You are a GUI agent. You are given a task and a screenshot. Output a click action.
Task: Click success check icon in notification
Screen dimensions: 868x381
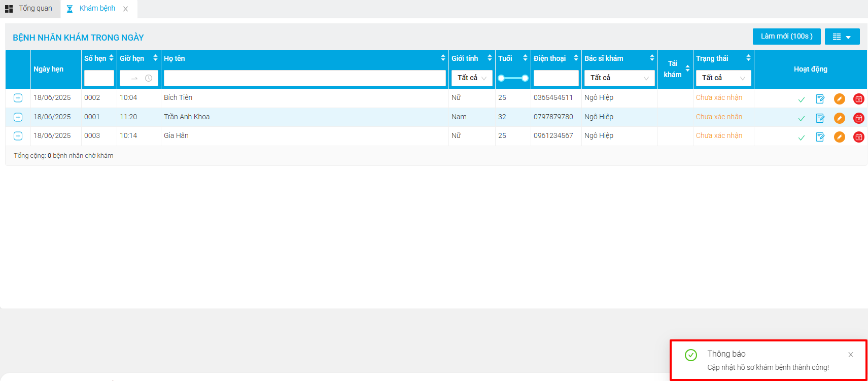pyautogui.click(x=691, y=355)
